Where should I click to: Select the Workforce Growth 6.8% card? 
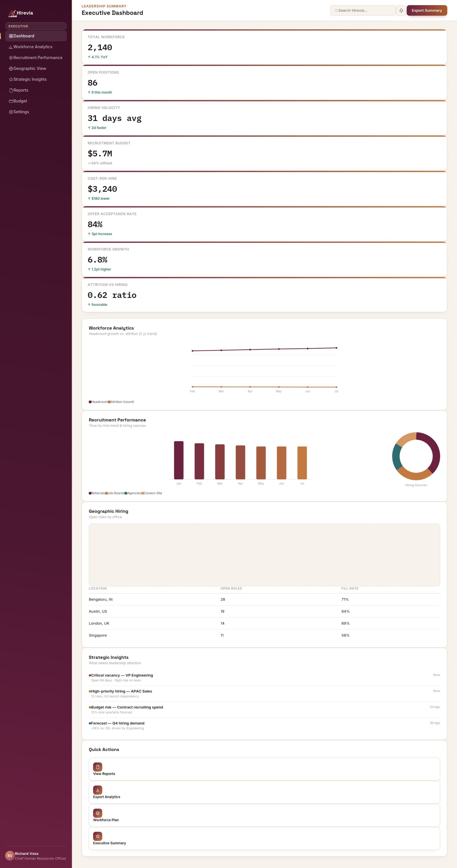pyautogui.click(x=264, y=259)
